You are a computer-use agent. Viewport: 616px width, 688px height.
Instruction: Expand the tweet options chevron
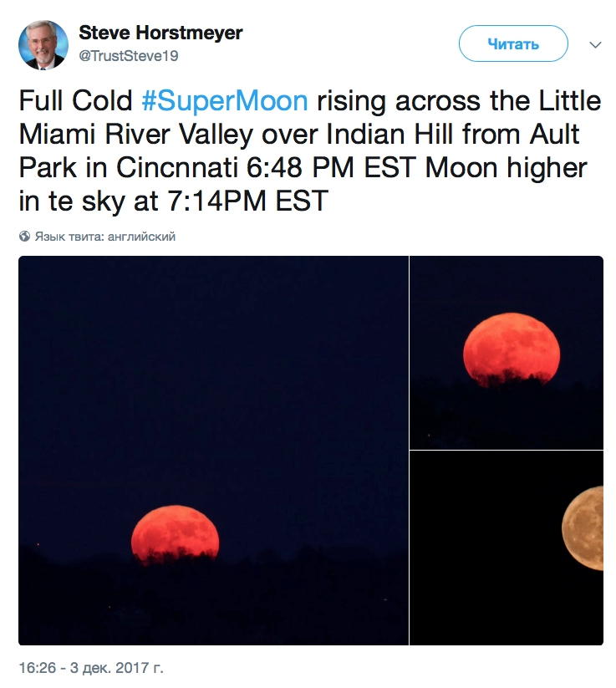point(595,43)
